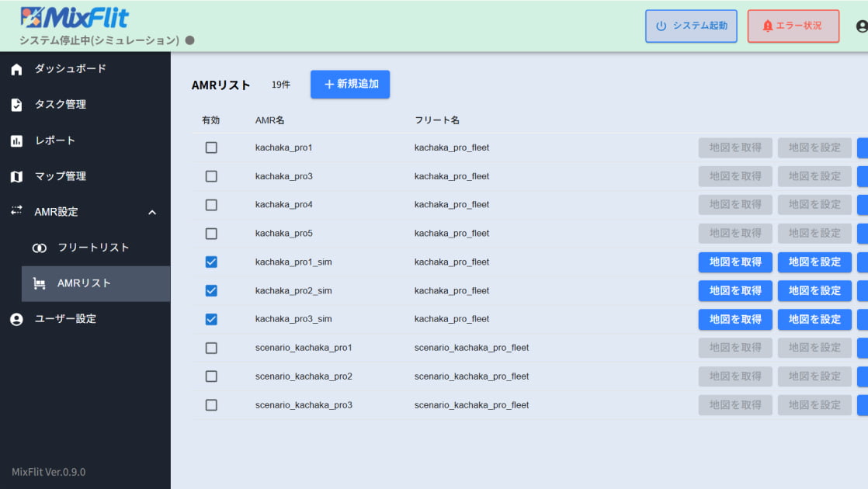
Task: Collapse the AMR設定 submenu chevron
Action: point(152,213)
